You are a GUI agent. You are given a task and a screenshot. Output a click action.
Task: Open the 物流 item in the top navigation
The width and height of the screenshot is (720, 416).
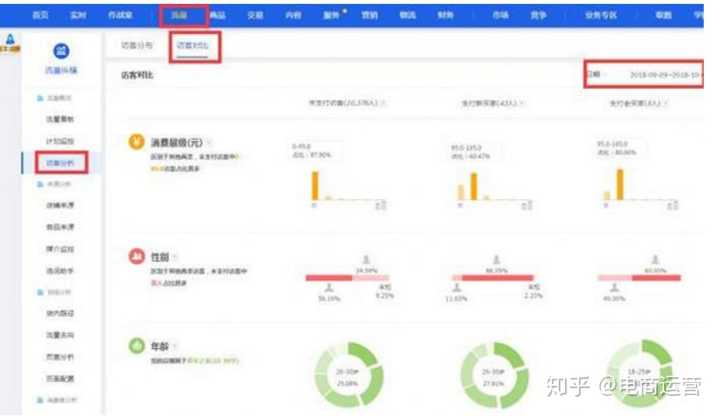click(x=407, y=15)
